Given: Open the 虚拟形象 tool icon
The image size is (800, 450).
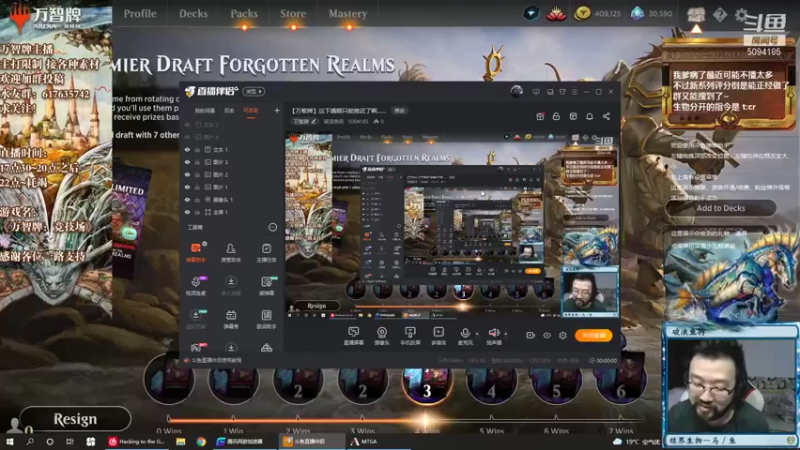Looking at the screenshot, I should pyautogui.click(x=195, y=319).
